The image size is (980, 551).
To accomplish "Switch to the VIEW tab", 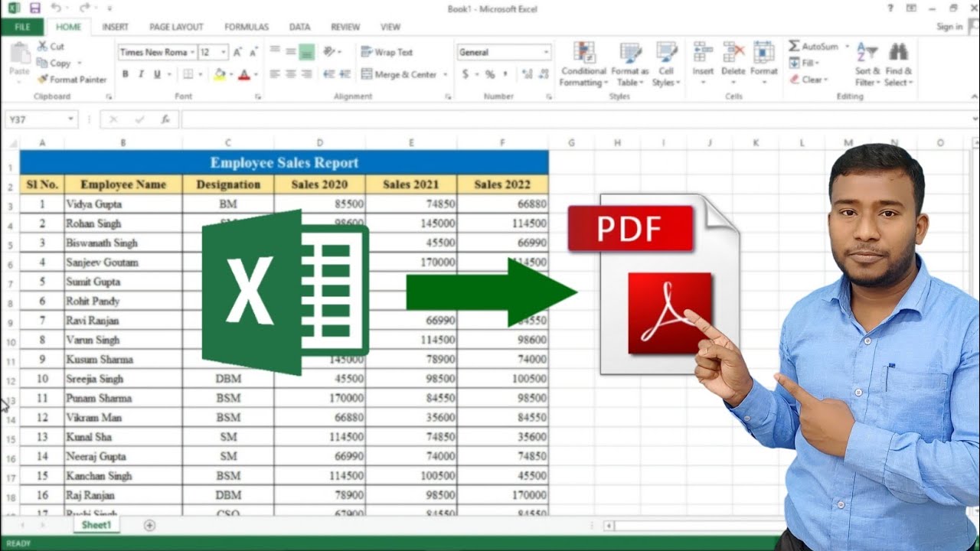I will coord(390,27).
